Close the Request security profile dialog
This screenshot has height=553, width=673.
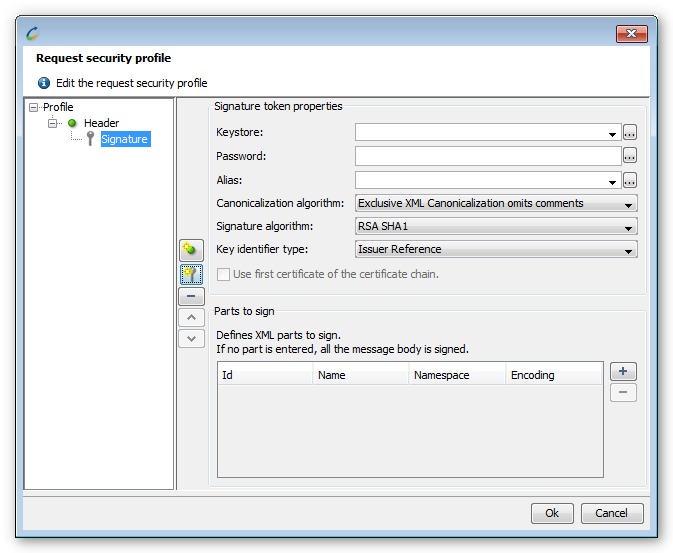coord(631,33)
